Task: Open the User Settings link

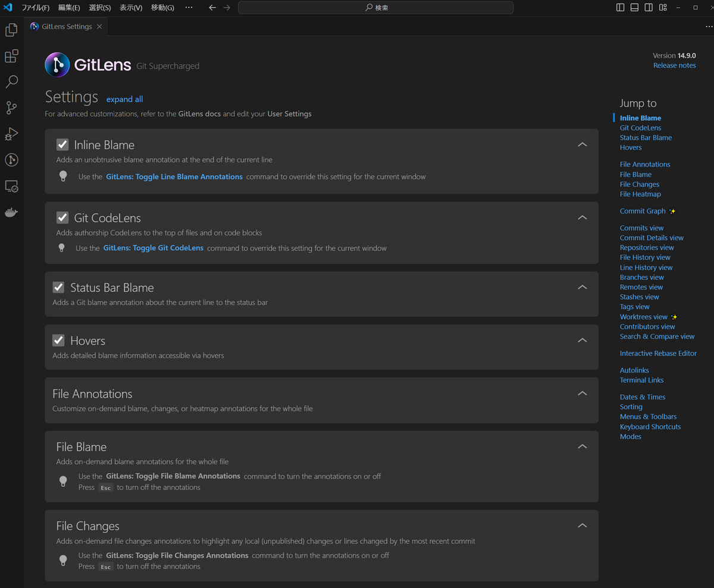Action: (x=289, y=114)
